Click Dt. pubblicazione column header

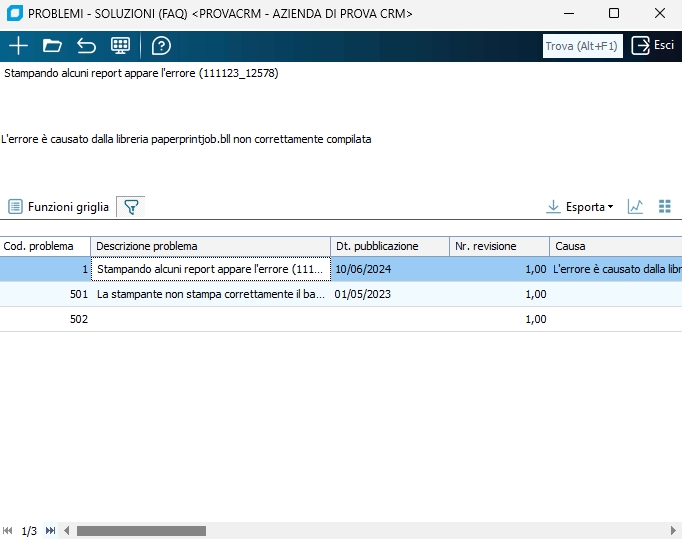[x=390, y=246]
